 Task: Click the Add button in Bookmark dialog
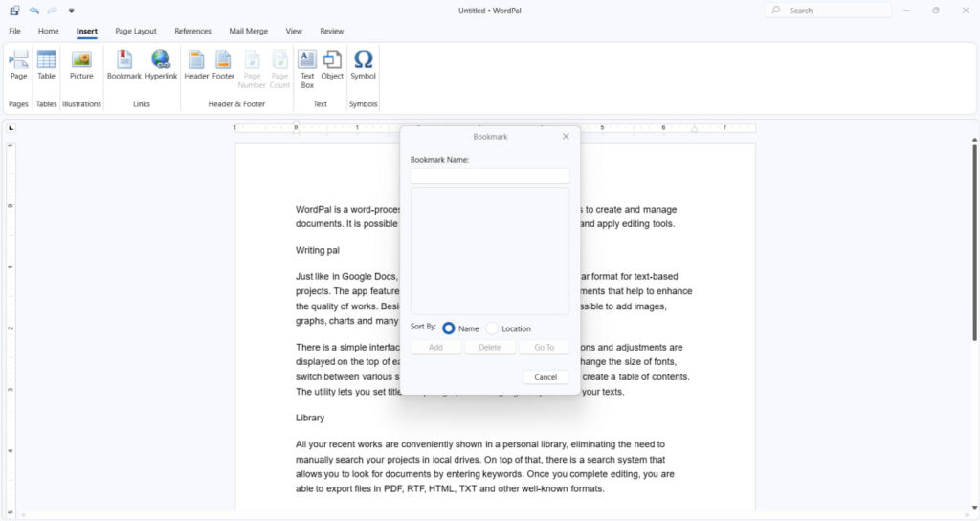[x=435, y=347]
